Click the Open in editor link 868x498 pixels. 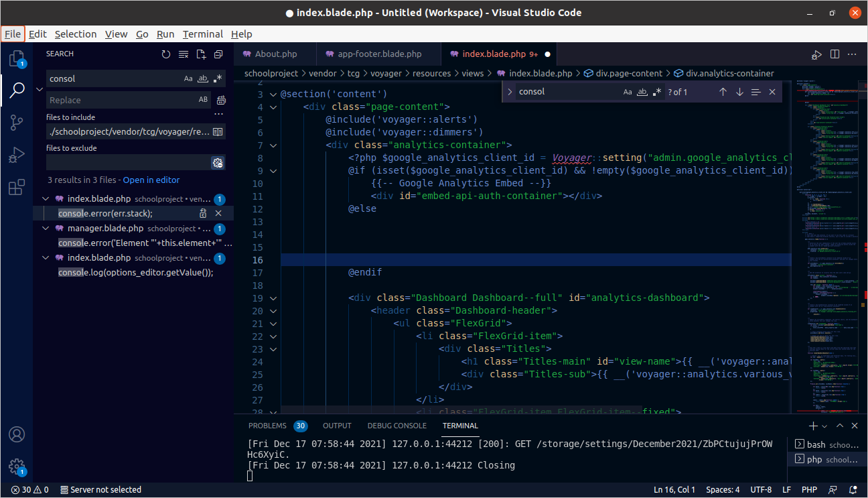point(151,180)
